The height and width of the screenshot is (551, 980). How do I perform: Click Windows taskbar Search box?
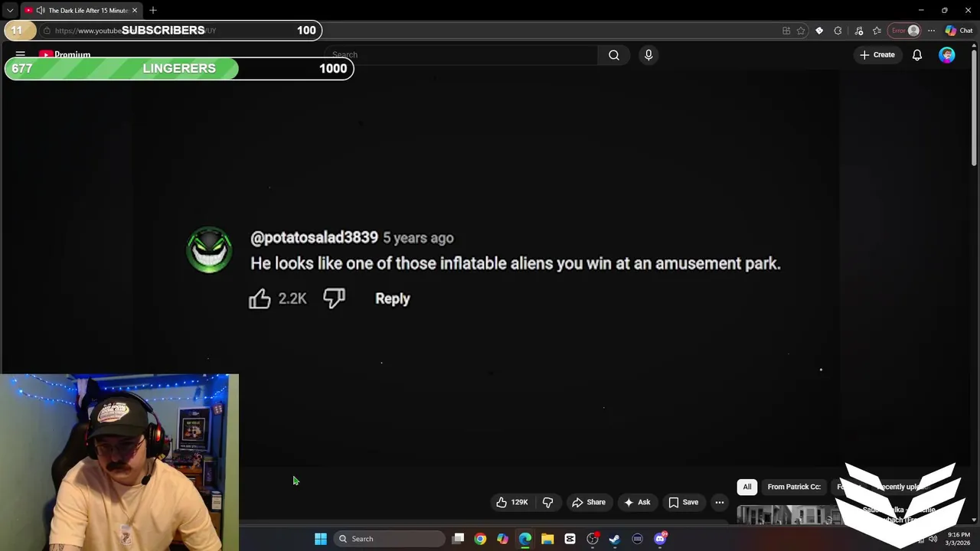[x=389, y=539]
